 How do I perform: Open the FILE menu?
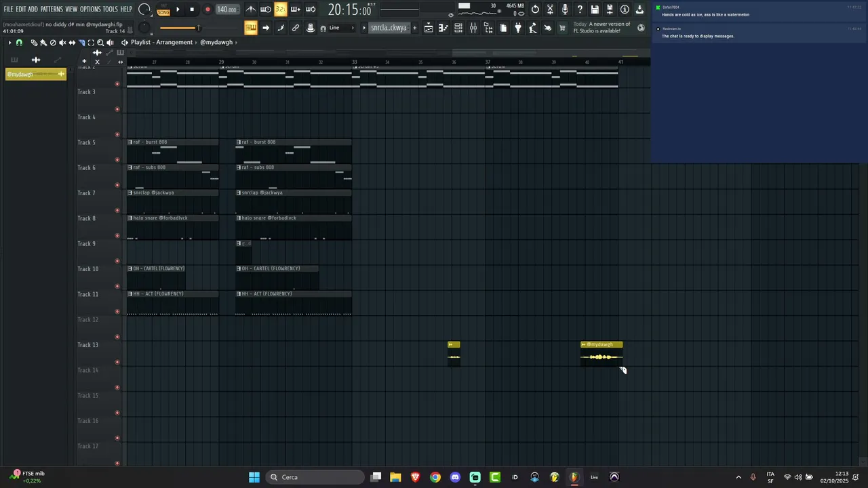[8, 9]
